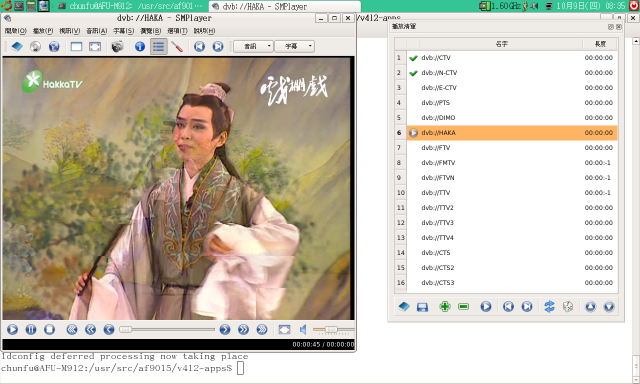Open the 音訊(A) menu

[x=96, y=31]
